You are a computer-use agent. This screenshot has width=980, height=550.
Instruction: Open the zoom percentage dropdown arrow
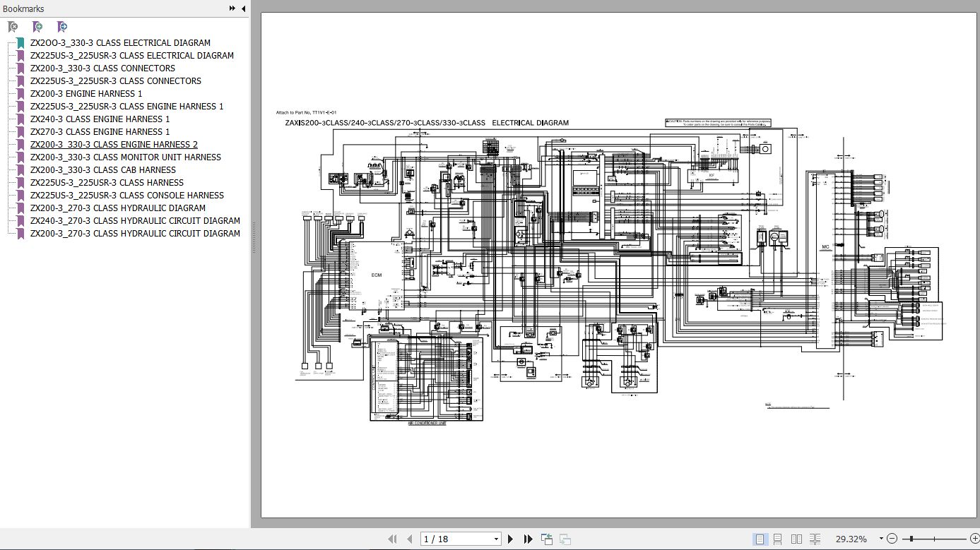pos(880,539)
